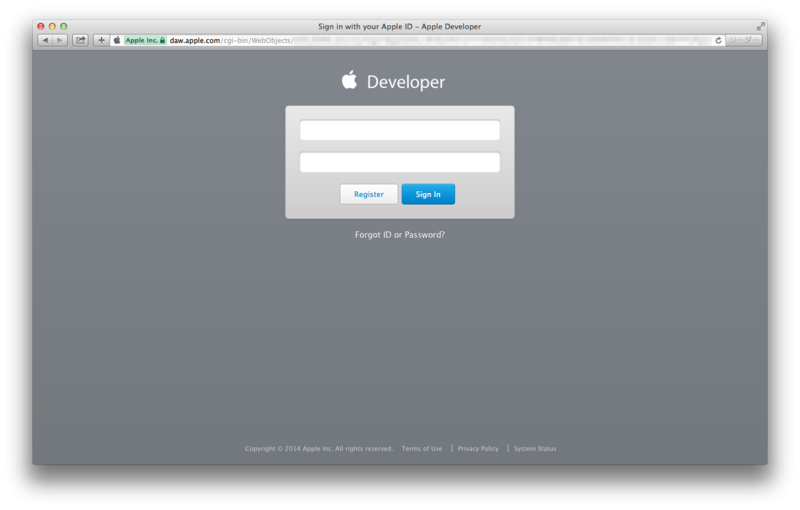Focus the password input field

[x=399, y=162]
